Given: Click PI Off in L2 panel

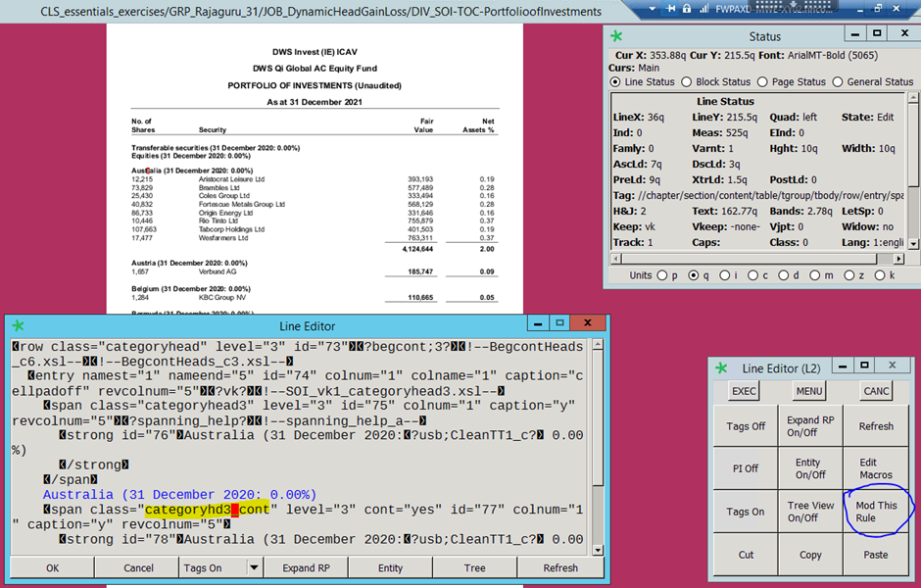Looking at the screenshot, I should (746, 468).
